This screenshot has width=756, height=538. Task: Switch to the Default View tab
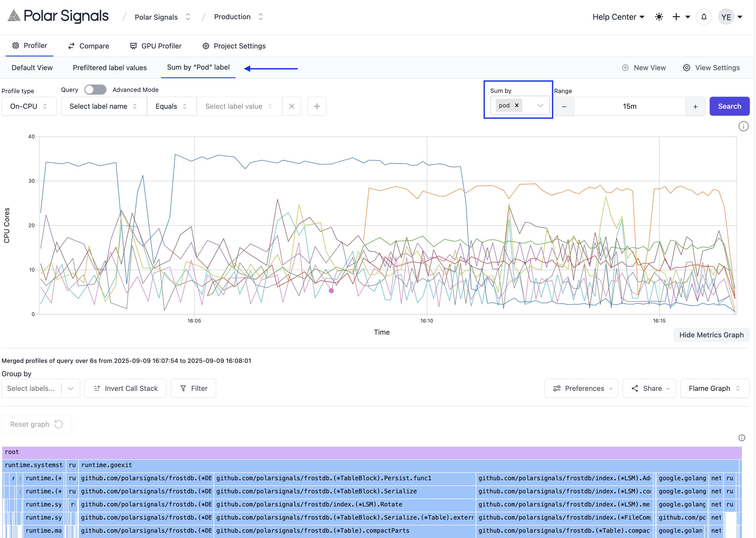click(32, 67)
